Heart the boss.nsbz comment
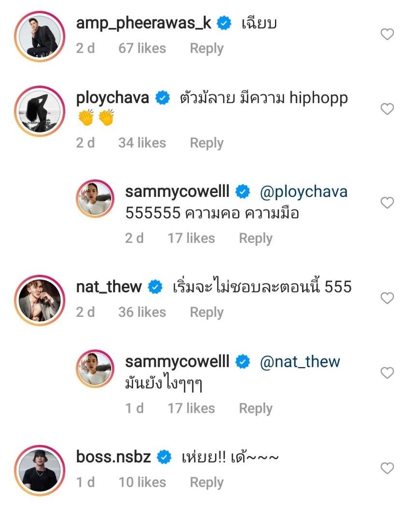Viewport: 420px width, 505px height. (387, 468)
